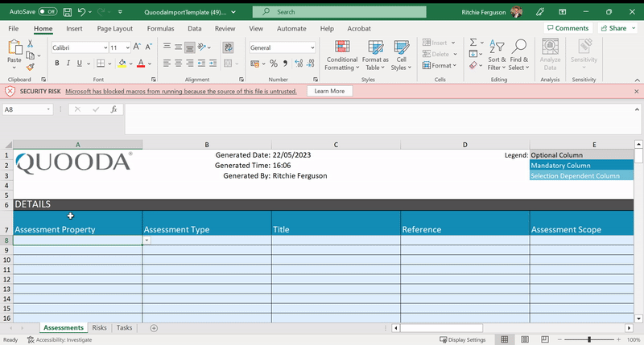Switch to the Insert ribbon tab

tap(74, 28)
